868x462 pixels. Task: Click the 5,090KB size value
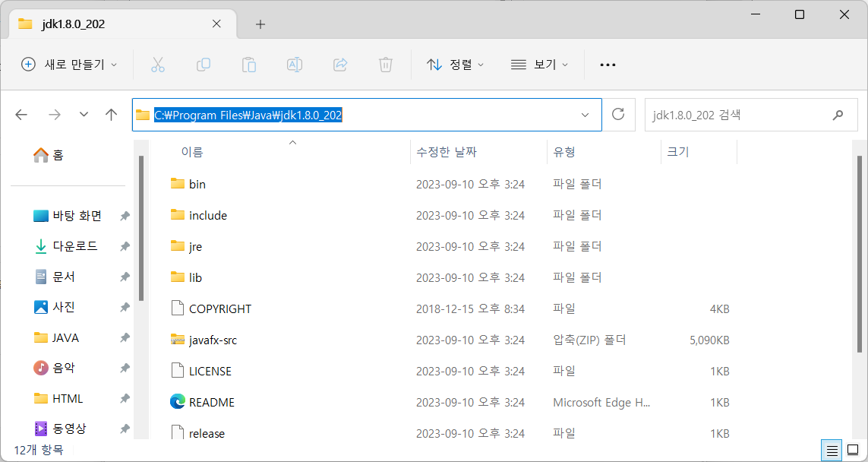[709, 340]
